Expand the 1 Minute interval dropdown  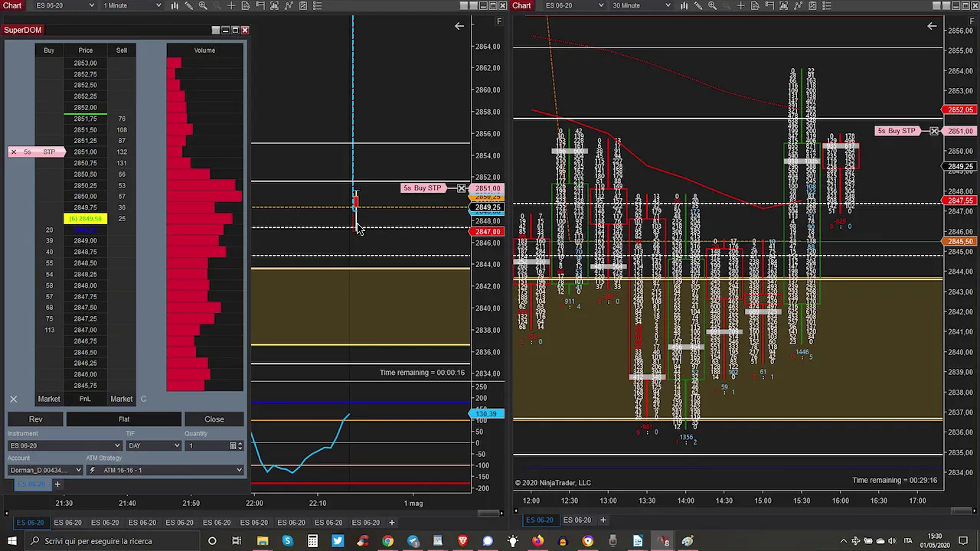(158, 5)
